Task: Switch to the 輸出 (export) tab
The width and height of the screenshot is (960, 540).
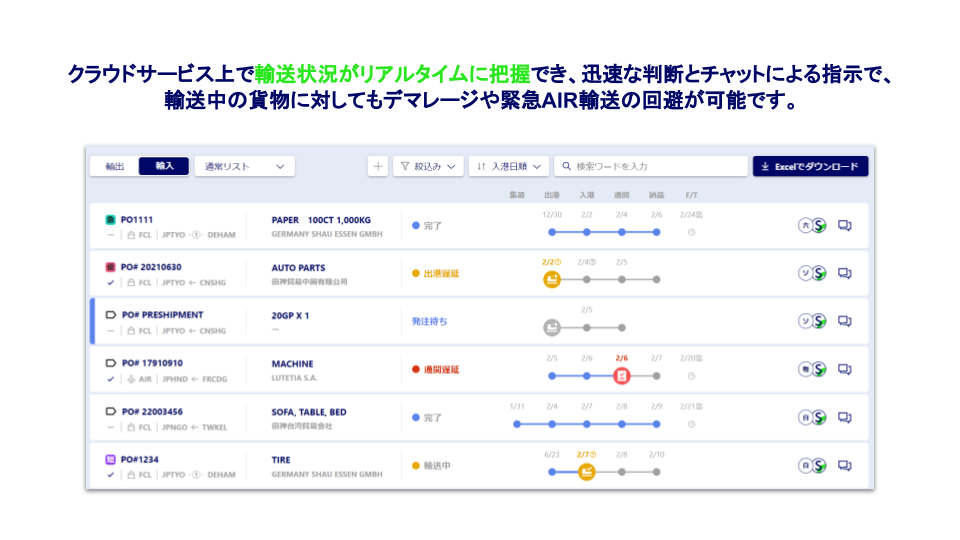Action: click(114, 167)
